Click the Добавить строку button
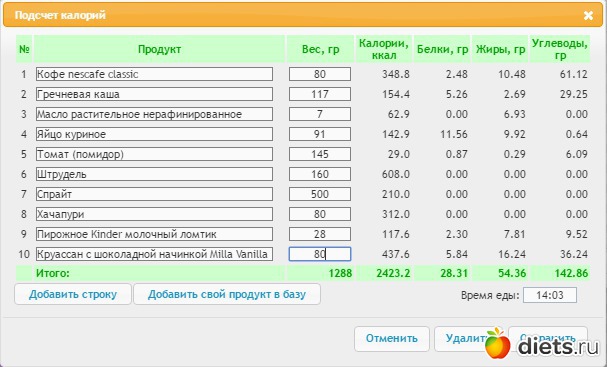The width and height of the screenshot is (607, 367). 73,294
